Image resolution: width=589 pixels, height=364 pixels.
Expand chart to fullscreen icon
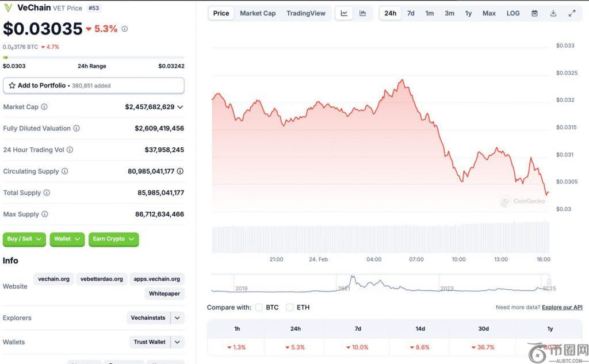(x=572, y=13)
